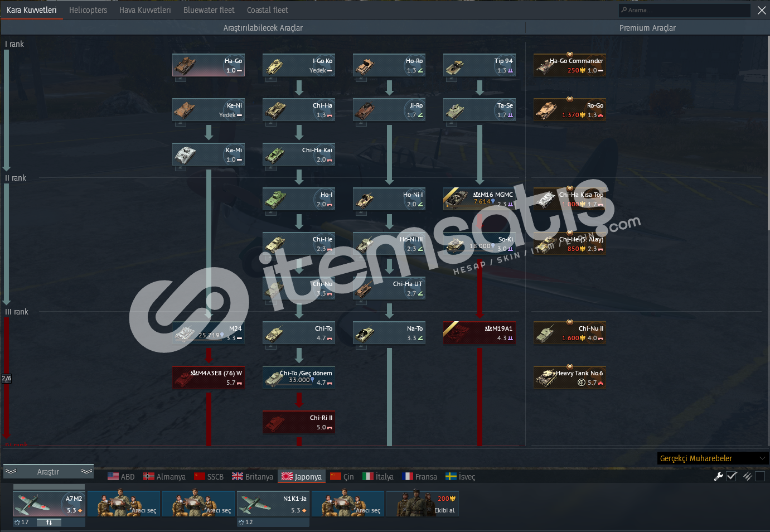Select the Ka-Mi tank card

209,154
